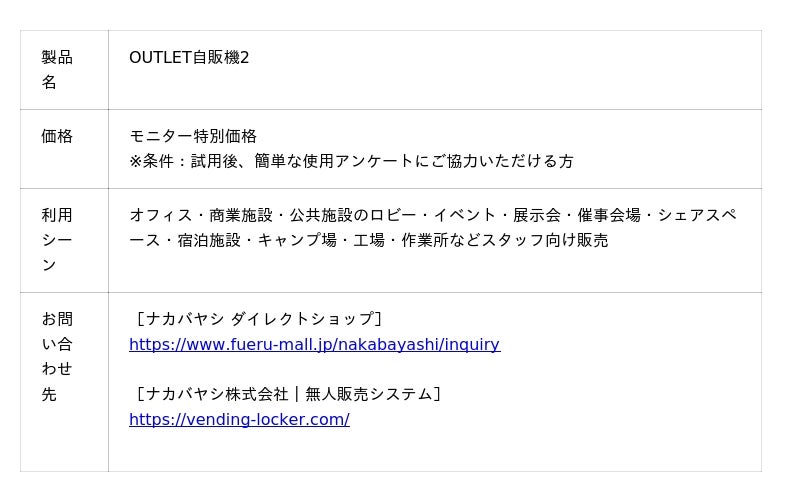
Task: Open the fueru-mall.jp nakabayashi inquiry link
Action: [314, 345]
